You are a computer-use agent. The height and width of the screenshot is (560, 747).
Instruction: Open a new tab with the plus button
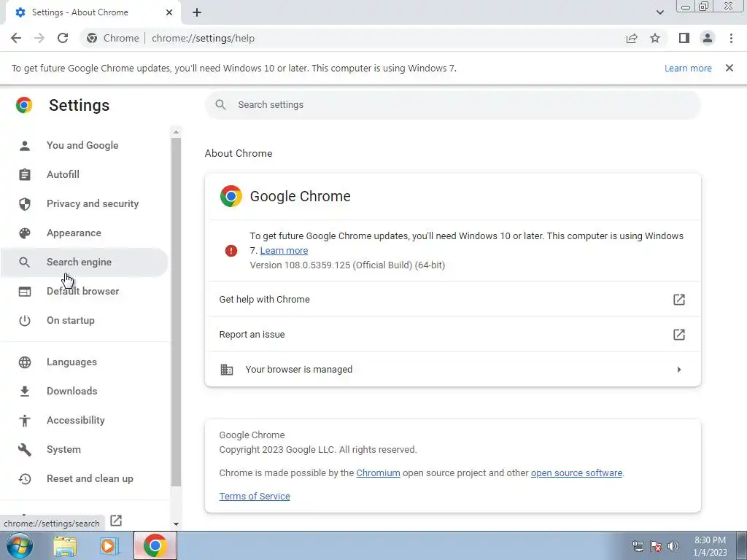click(x=197, y=12)
